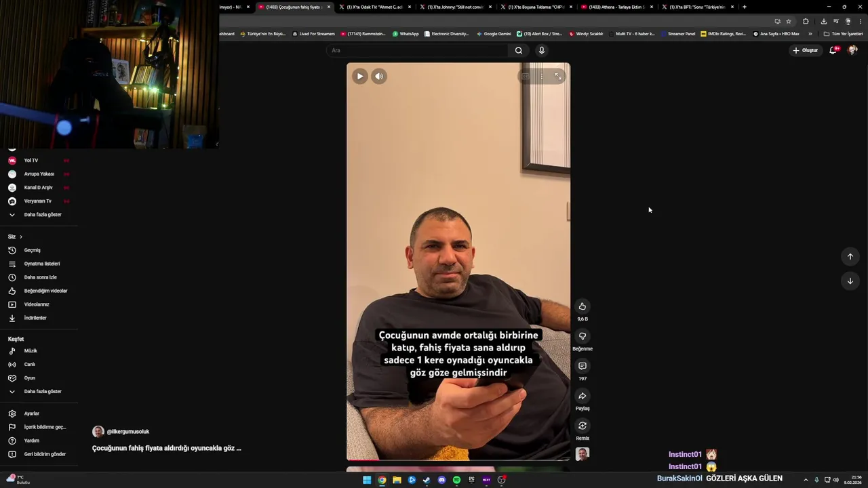
Task: Open the account avatar menu
Action: [853, 50]
